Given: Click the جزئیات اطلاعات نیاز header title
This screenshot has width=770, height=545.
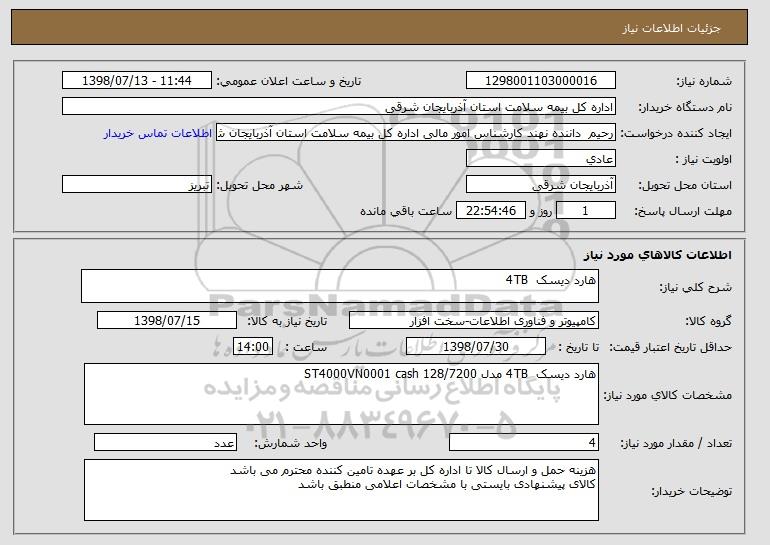Looking at the screenshot, I should pos(672,28).
